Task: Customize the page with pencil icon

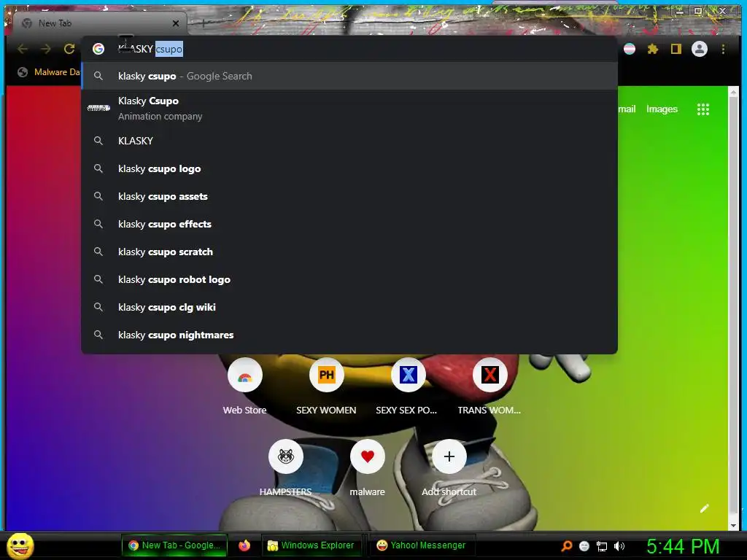Action: tap(704, 508)
